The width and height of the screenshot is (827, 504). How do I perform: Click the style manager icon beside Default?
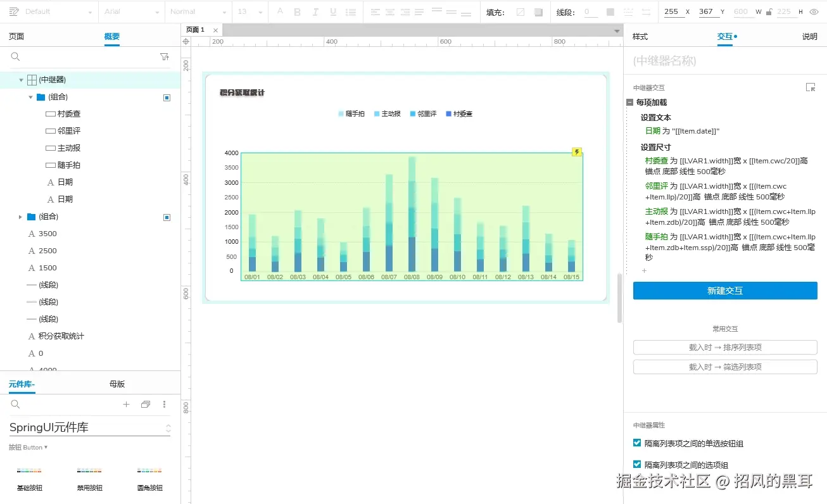click(x=15, y=11)
